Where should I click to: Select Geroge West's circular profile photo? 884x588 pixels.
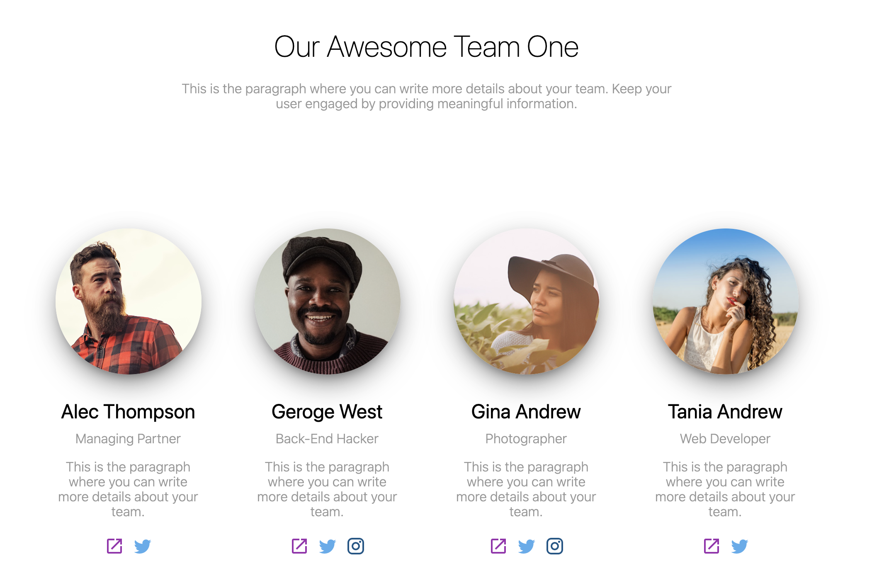328,301
